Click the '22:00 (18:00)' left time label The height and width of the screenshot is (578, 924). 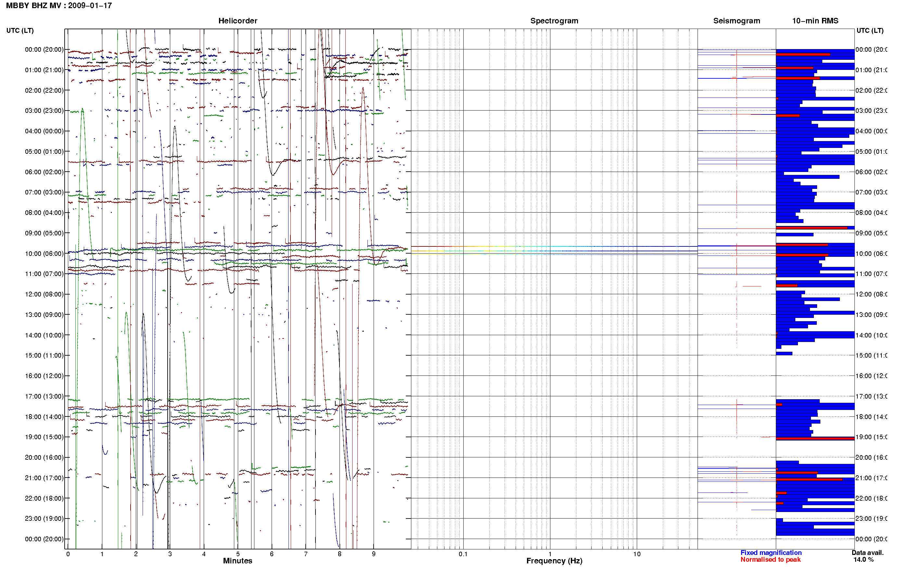[44, 498]
